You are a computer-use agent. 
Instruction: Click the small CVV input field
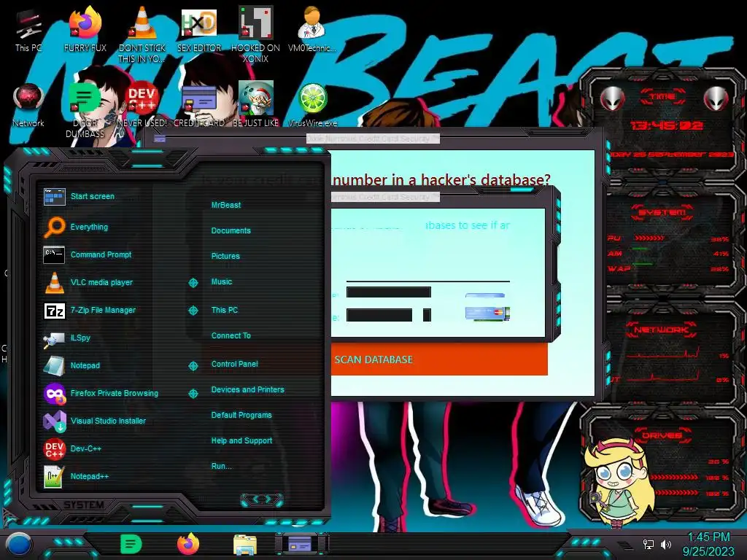coord(427,315)
